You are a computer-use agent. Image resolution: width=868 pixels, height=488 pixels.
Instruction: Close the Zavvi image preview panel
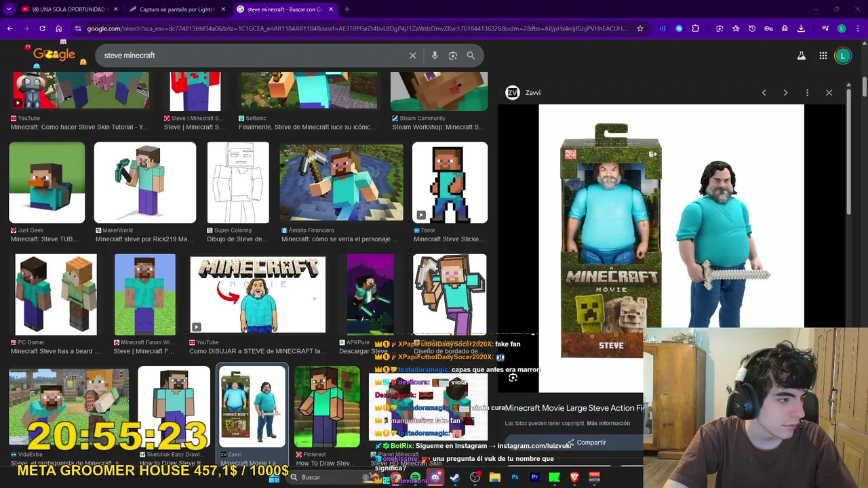tap(829, 93)
